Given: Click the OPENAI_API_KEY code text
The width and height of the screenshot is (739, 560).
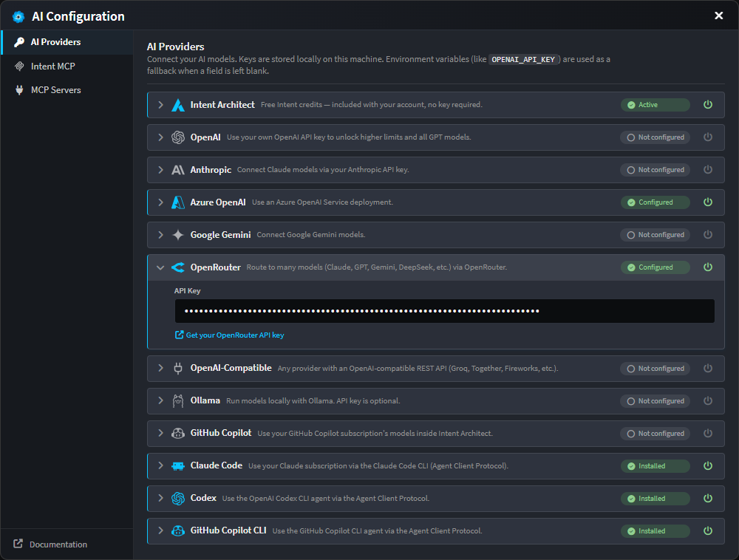Looking at the screenshot, I should point(523,59).
